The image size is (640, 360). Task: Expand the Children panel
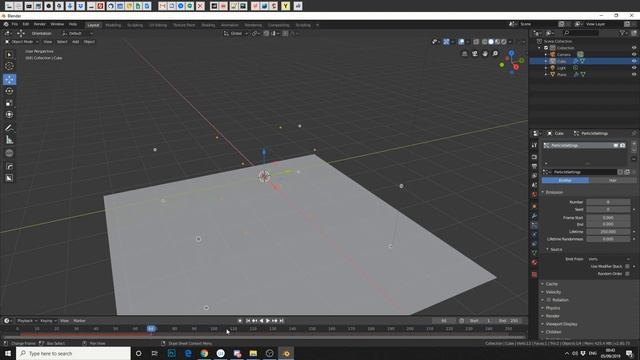pos(553,332)
